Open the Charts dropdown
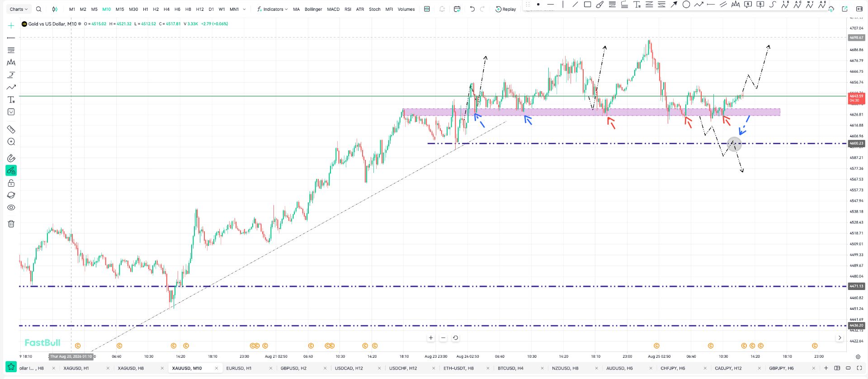The image size is (868, 379). (19, 9)
